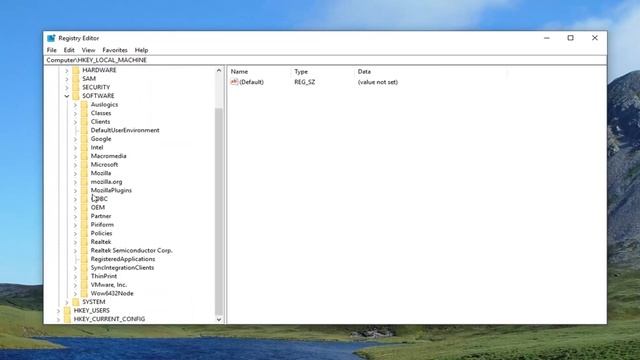Click the HKEY_USERS folder icon
This screenshot has width=640, height=360.
click(67, 311)
